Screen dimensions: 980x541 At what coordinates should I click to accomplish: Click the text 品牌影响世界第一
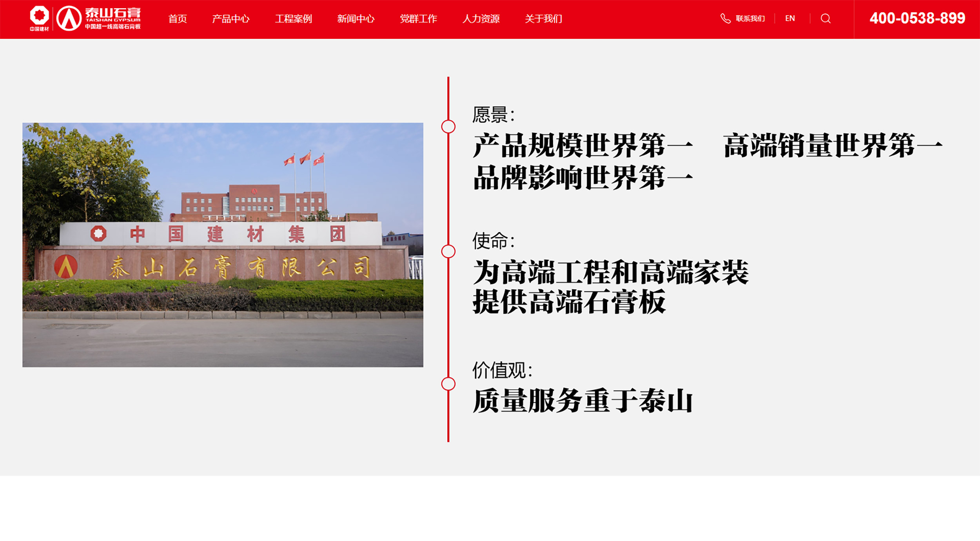click(x=583, y=178)
